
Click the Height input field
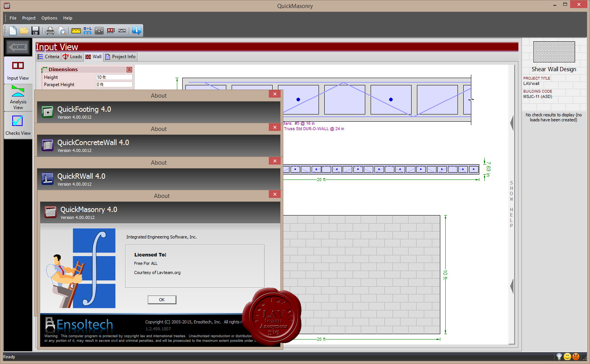114,77
